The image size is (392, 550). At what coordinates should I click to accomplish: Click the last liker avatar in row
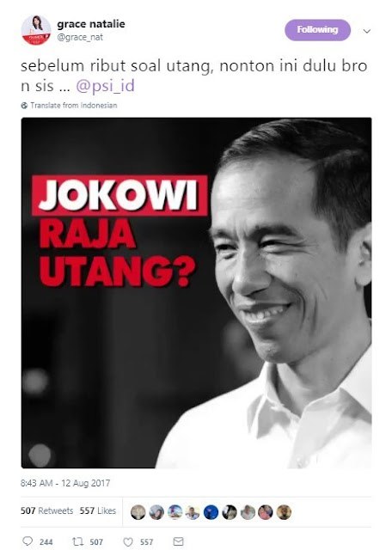point(284,512)
